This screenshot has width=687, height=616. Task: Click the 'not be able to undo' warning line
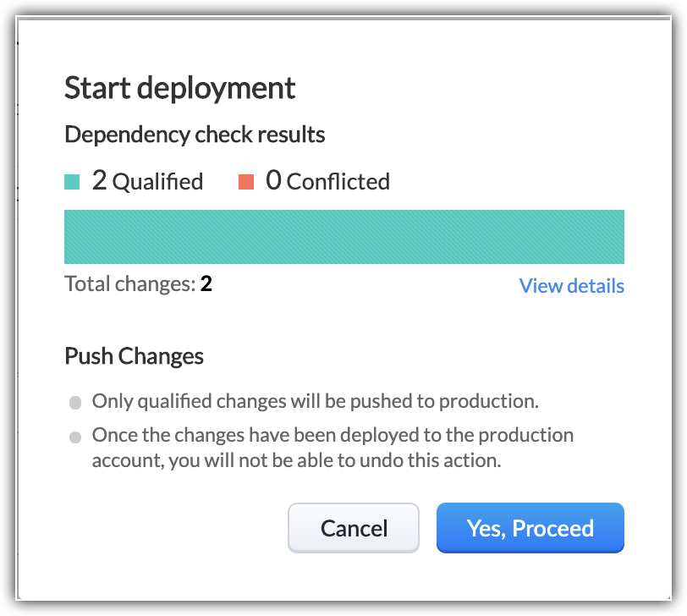tap(297, 461)
